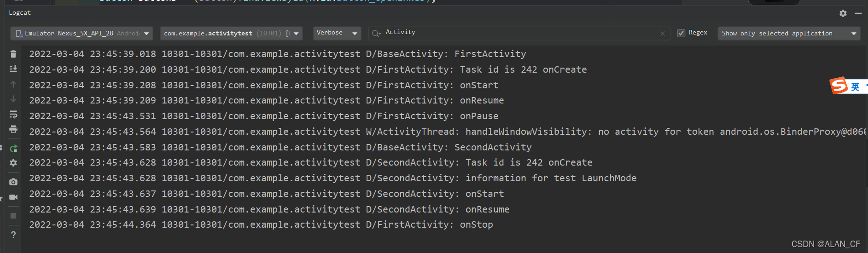868x253 pixels.
Task: Click the Sogou input method S icon
Action: (x=839, y=86)
